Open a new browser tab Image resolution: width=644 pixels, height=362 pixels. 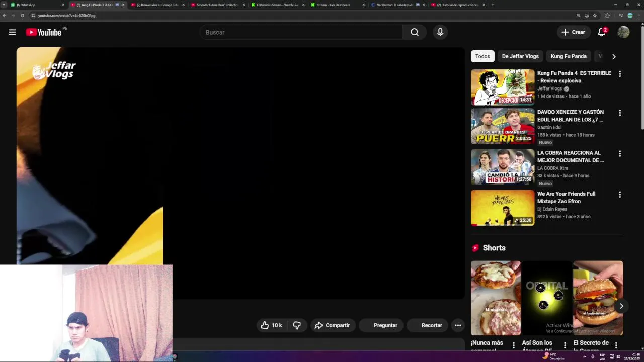click(x=493, y=5)
